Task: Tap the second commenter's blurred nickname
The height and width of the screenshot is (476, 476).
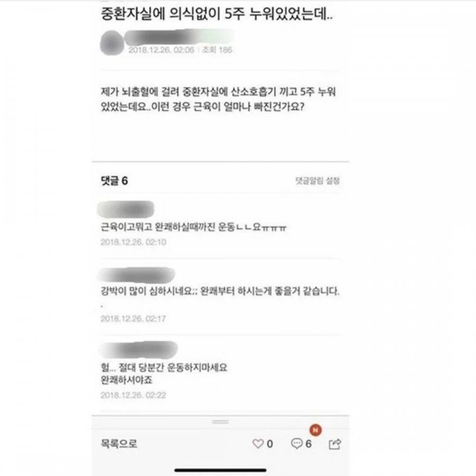Action: coord(136,276)
